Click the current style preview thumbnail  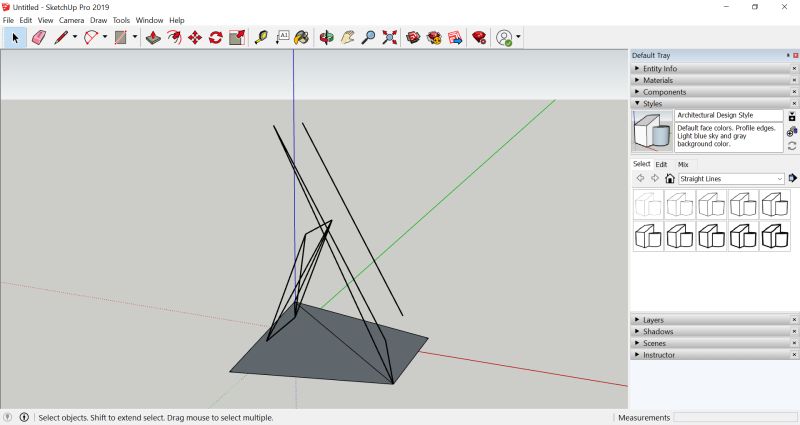pyautogui.click(x=653, y=131)
